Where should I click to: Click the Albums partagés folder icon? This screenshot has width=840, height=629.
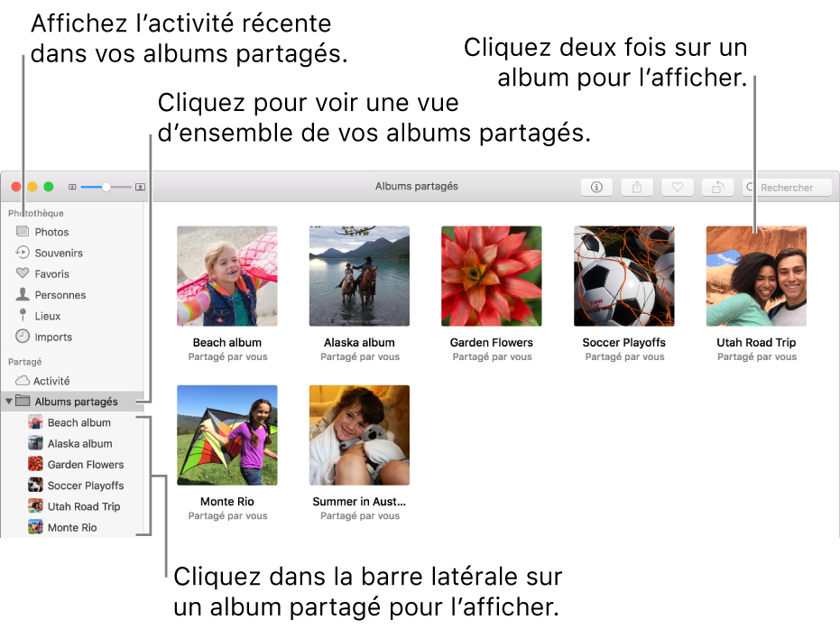pyautogui.click(x=23, y=401)
